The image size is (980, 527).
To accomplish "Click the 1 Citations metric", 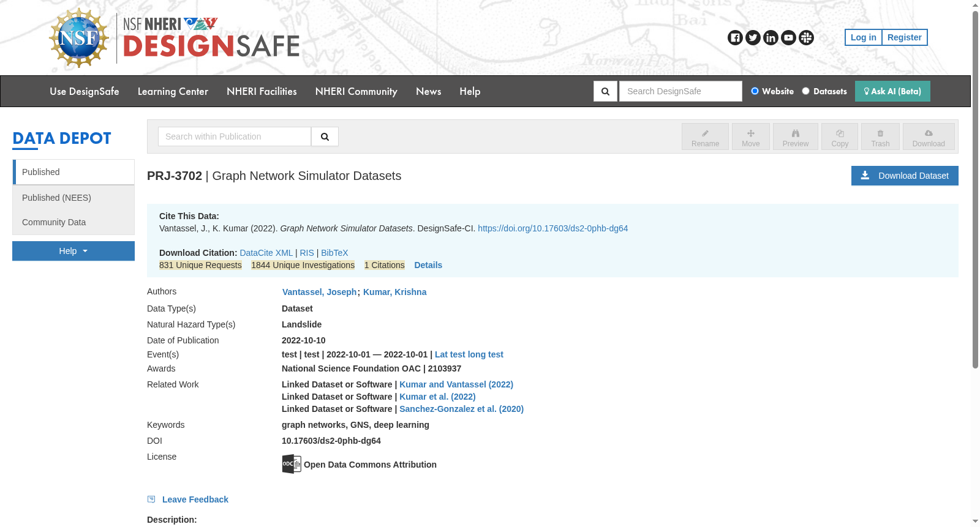I will pyautogui.click(x=384, y=265).
